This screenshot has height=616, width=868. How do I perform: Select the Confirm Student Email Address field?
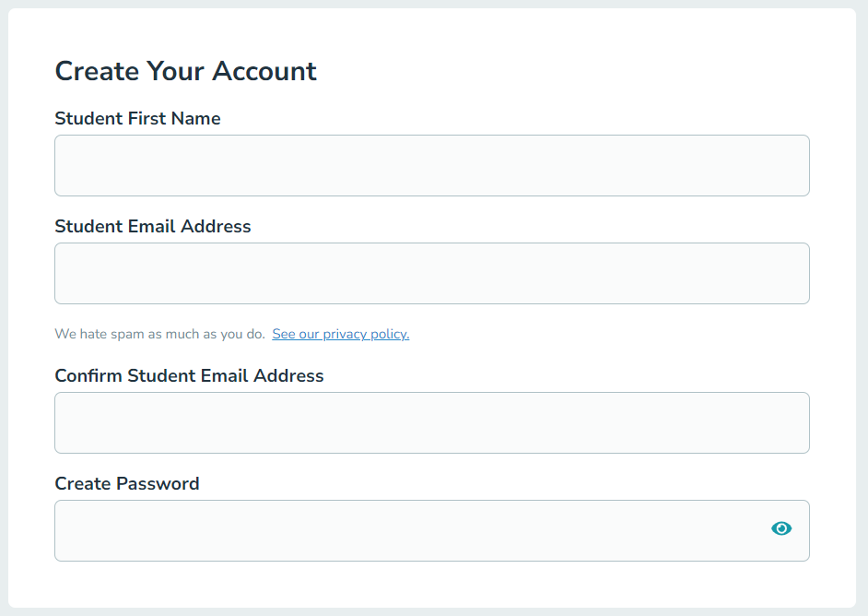click(431, 422)
